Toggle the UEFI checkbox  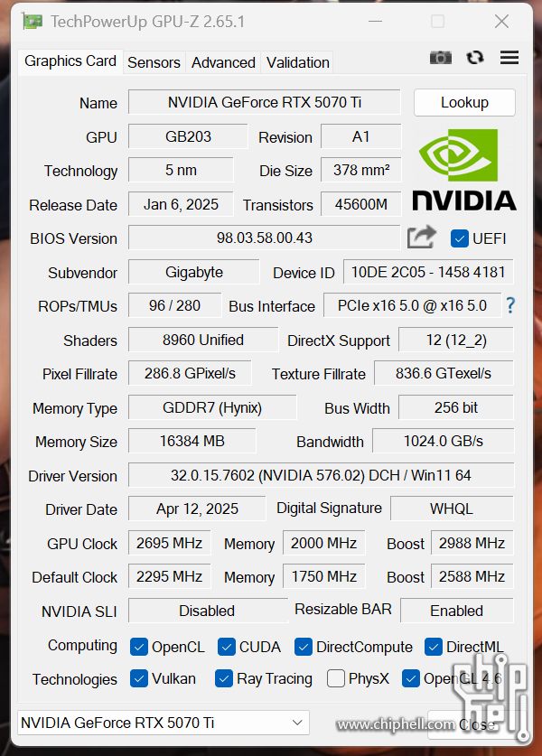[x=459, y=238]
